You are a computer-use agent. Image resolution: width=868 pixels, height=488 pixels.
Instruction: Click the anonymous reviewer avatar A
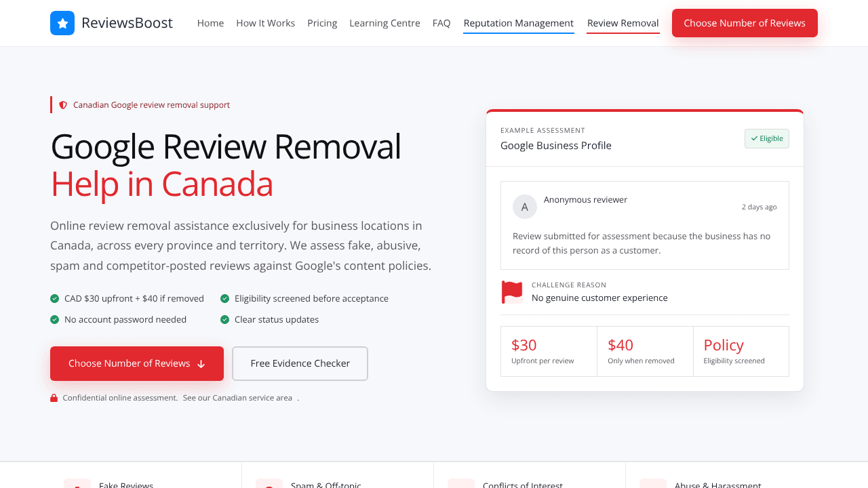tap(525, 207)
